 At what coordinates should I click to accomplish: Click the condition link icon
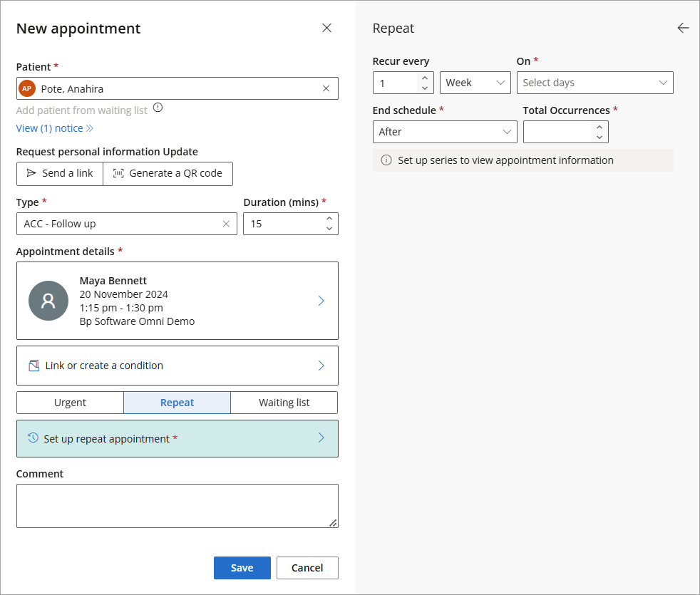tap(34, 366)
